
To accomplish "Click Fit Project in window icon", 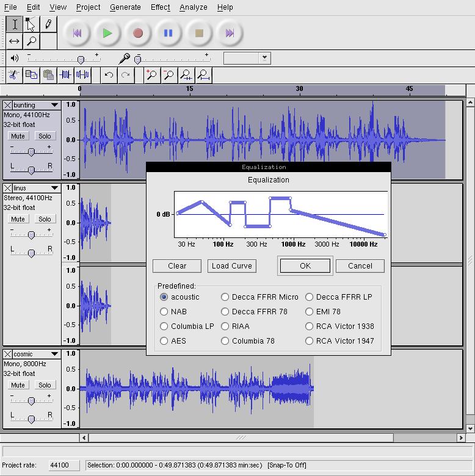I will coord(203,75).
